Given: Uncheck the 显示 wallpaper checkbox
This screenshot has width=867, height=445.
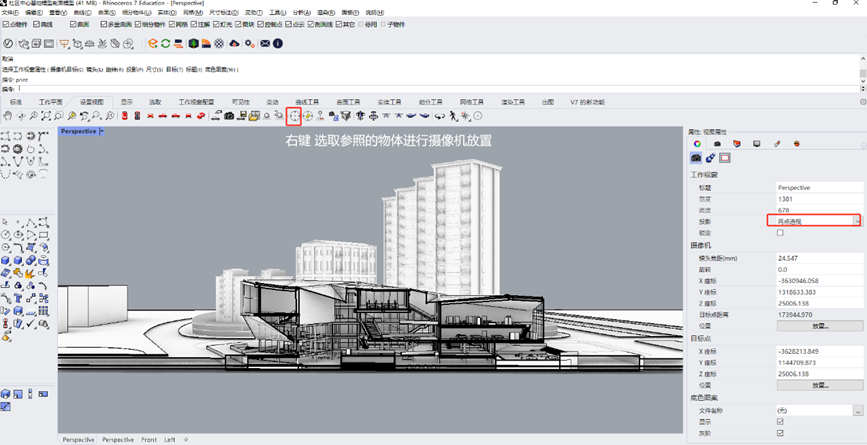Looking at the screenshot, I should 780,422.
